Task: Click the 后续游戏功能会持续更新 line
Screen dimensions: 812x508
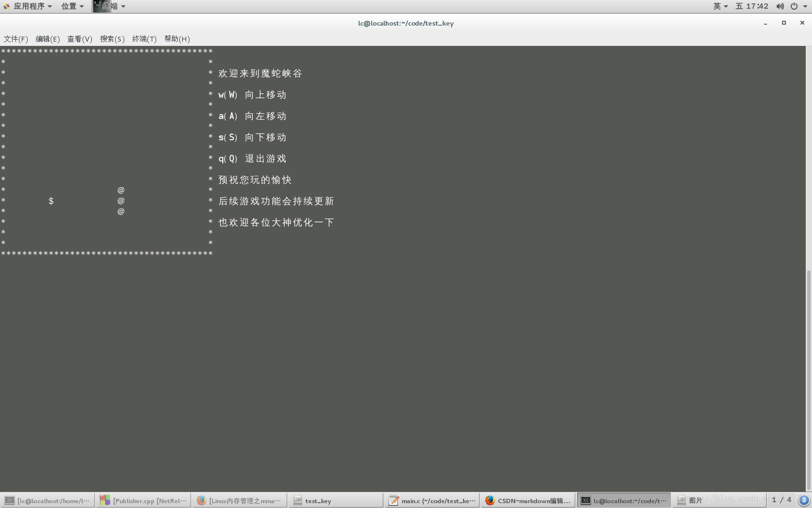Action: 276,201
